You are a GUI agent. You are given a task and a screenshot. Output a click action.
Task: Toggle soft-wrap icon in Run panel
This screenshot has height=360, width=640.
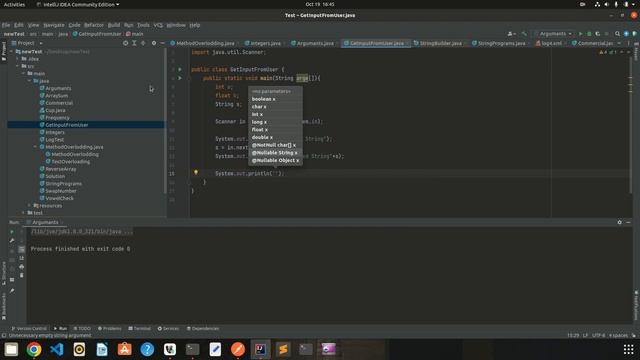pyautogui.click(x=22, y=249)
